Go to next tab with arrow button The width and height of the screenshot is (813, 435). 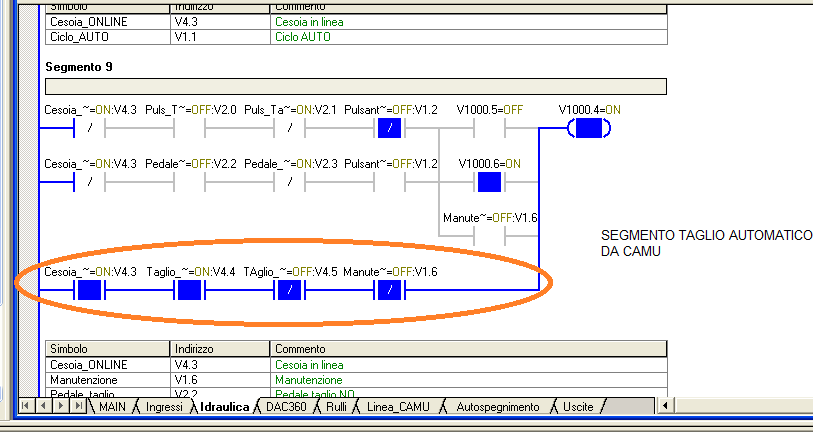point(61,405)
